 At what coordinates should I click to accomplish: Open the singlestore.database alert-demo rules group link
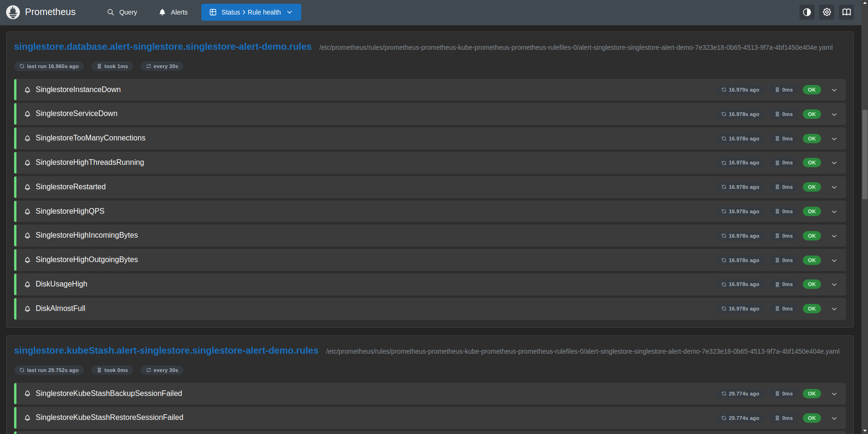point(163,46)
